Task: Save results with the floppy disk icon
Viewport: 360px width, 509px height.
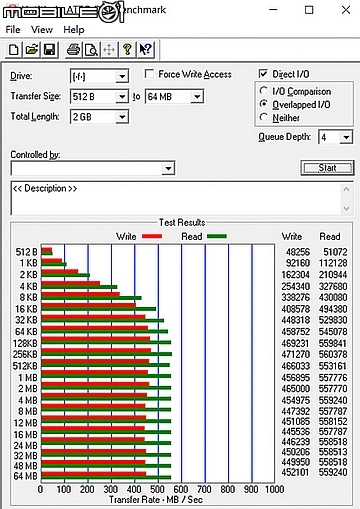Action: click(50, 50)
